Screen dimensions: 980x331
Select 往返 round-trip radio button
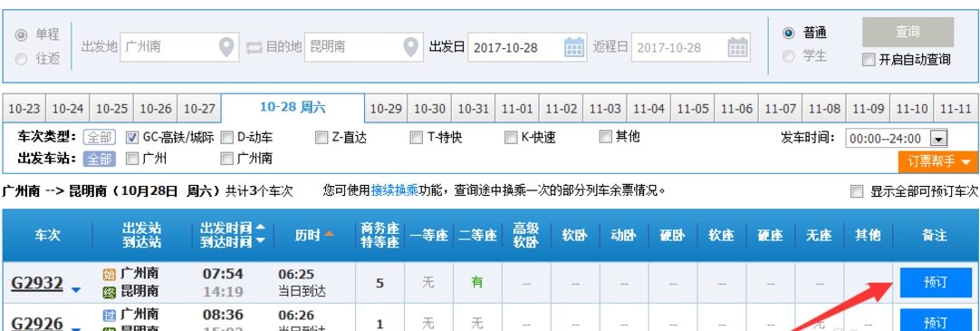point(21,60)
